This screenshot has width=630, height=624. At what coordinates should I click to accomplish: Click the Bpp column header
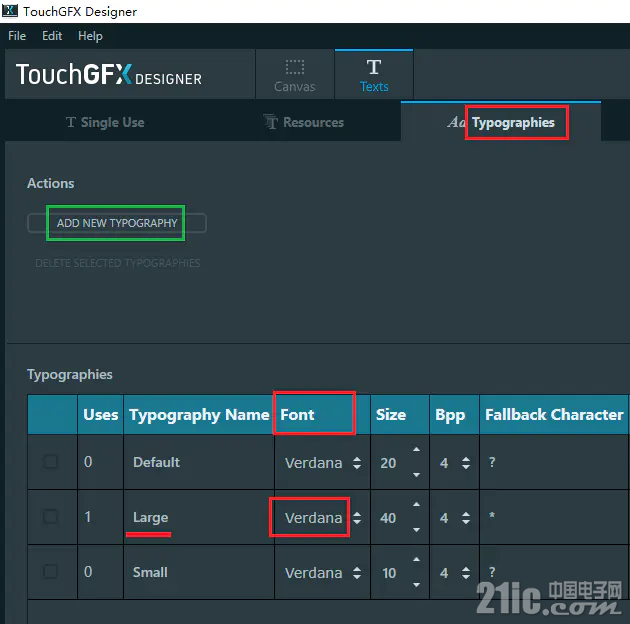click(x=454, y=415)
